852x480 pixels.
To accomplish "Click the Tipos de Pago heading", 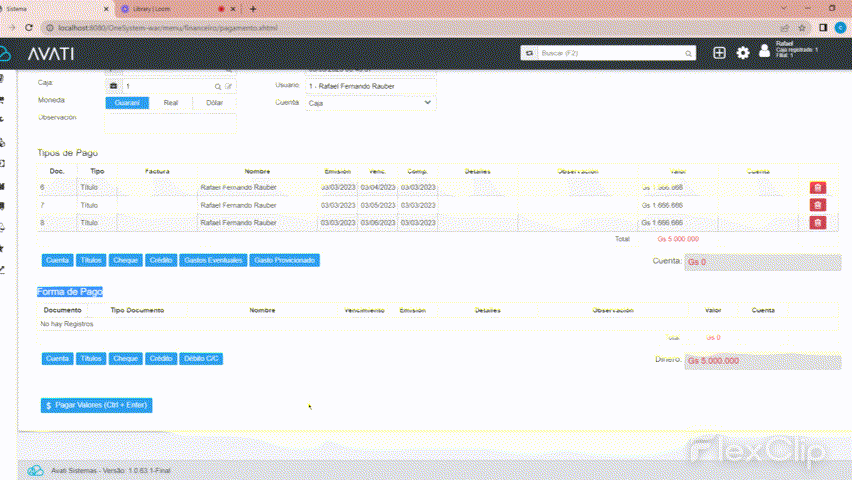I will click(67, 153).
